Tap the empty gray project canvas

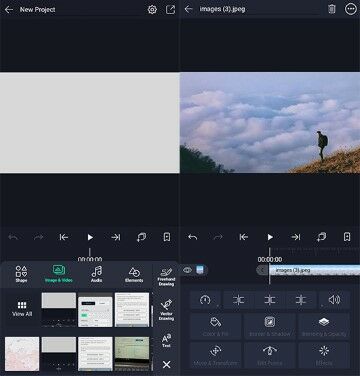(90, 123)
